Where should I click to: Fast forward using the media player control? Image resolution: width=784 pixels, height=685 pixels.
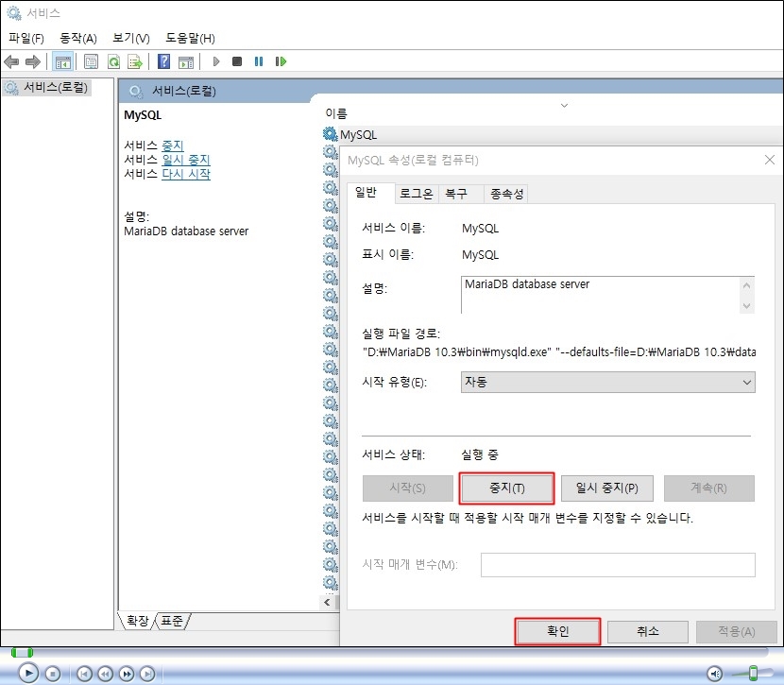(x=127, y=674)
